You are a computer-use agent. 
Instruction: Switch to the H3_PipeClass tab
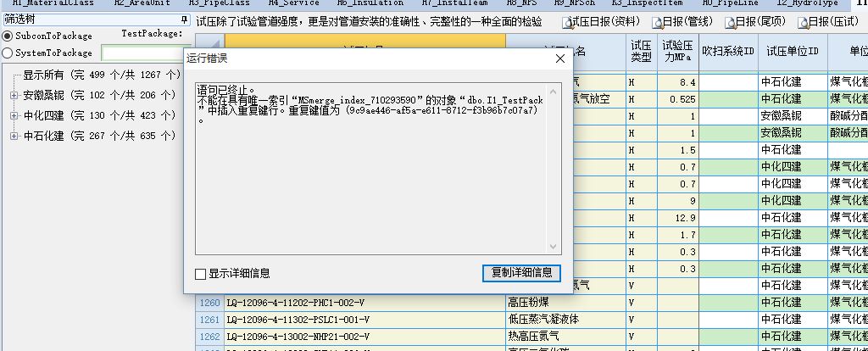[220, 3]
